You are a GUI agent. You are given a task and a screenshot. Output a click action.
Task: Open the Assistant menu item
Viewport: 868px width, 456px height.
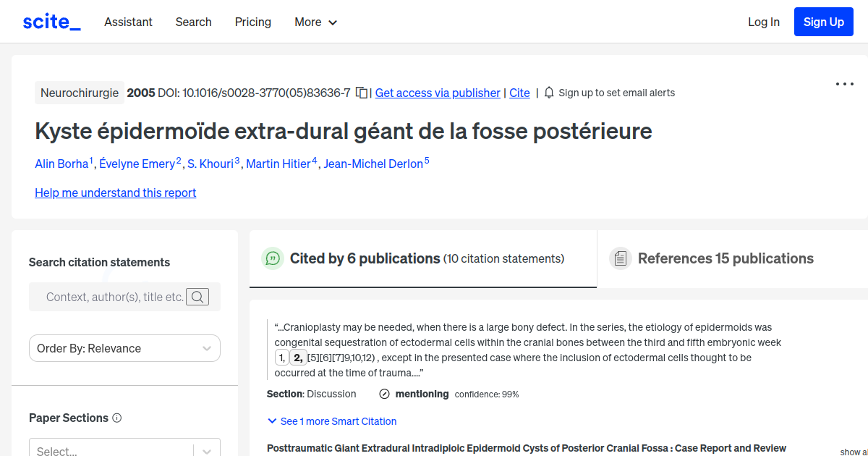pyautogui.click(x=128, y=22)
